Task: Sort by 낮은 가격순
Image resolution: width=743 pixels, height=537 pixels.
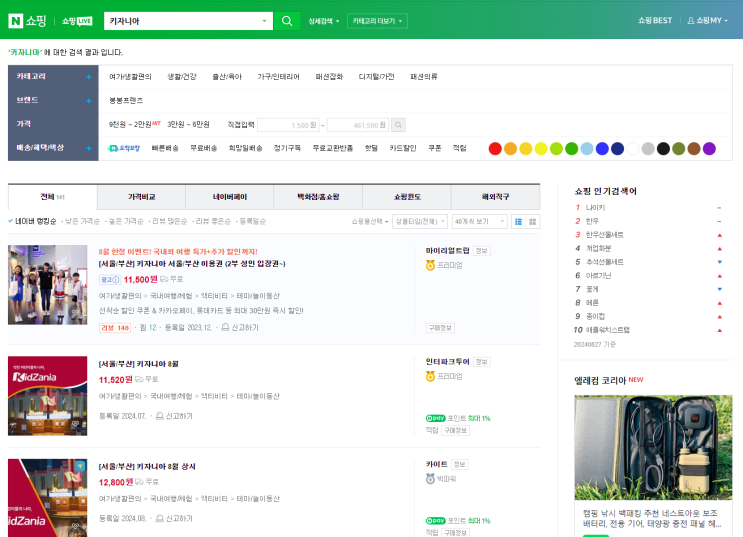Action: [x=82, y=221]
